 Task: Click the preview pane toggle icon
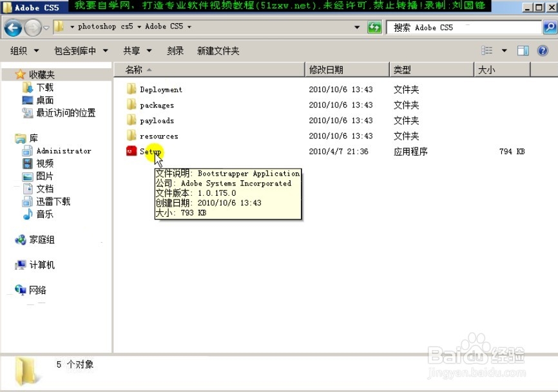coord(523,50)
